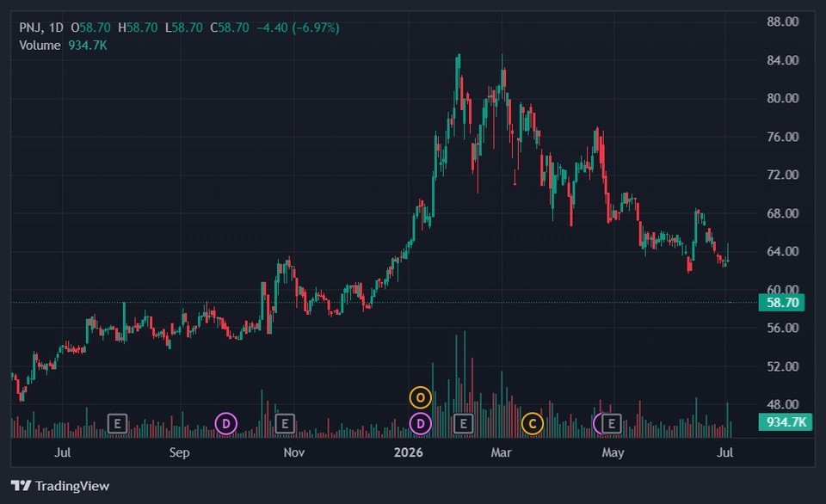This screenshot has height=504, width=826.
Task: Click the −4.40 (−6.97%) change value
Action: (x=299, y=28)
